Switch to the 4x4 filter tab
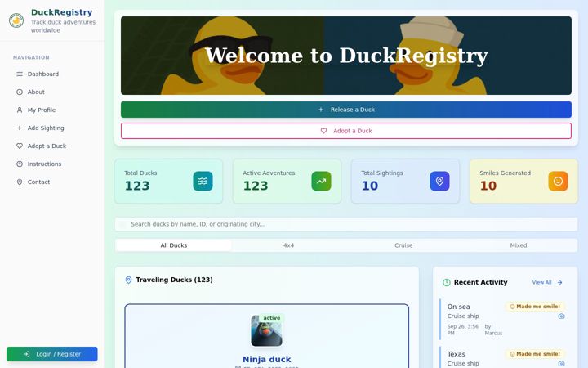The height and width of the screenshot is (368, 588). click(x=289, y=245)
